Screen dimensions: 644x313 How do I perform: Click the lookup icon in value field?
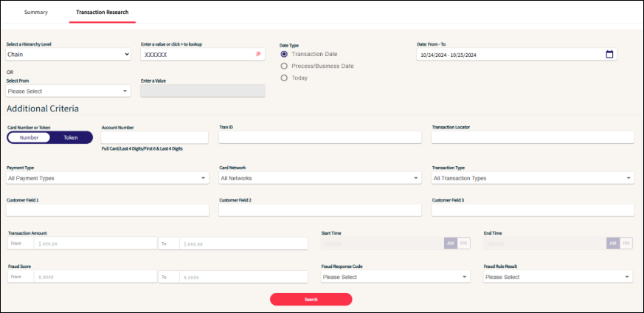click(258, 55)
